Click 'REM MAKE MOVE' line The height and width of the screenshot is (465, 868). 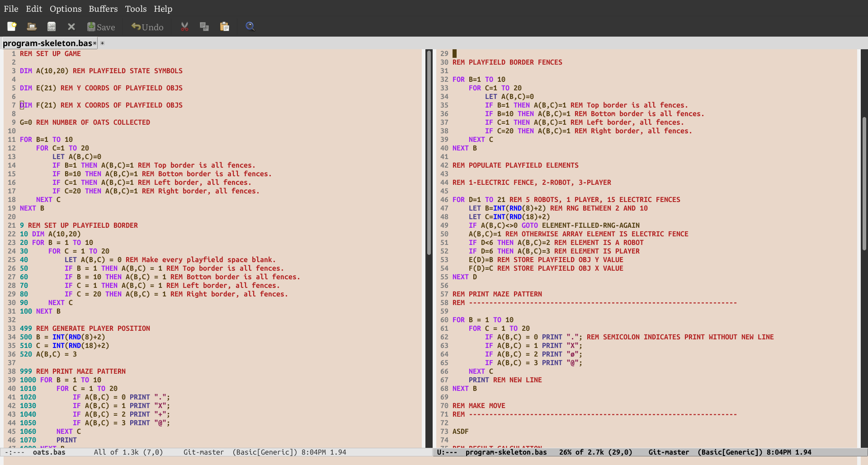tap(479, 406)
